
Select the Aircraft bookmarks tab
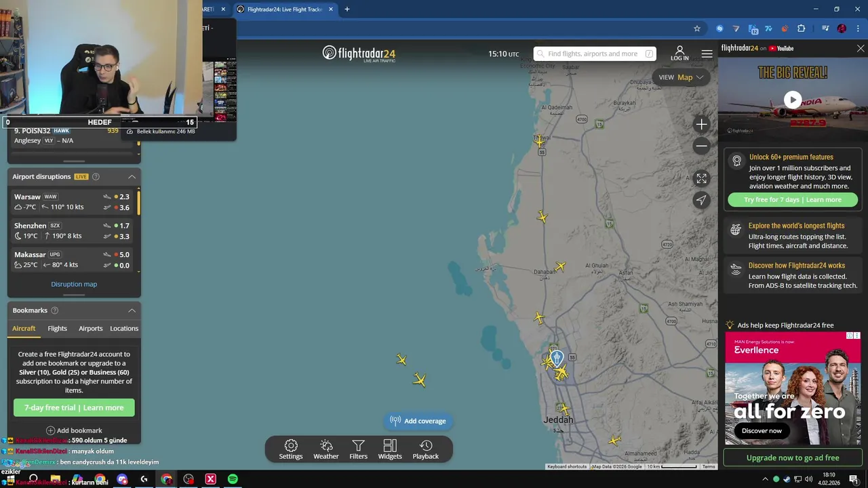click(24, 329)
